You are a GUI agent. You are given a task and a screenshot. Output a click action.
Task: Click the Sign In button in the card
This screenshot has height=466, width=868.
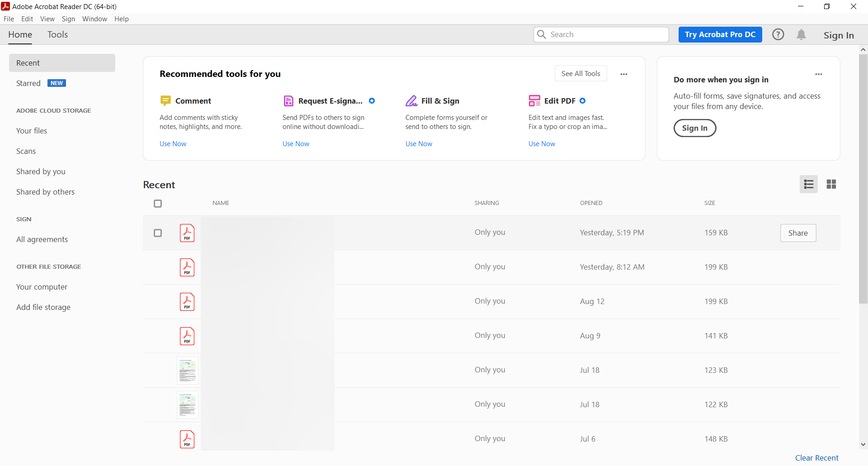pos(695,128)
